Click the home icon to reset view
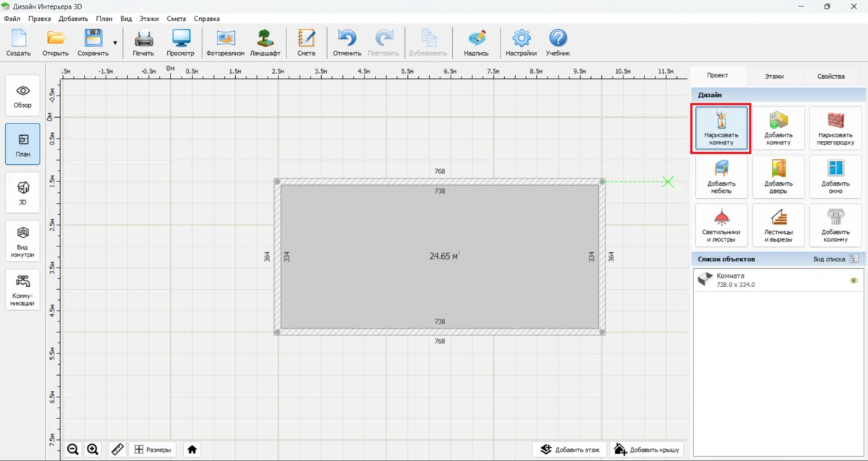The width and height of the screenshot is (868, 461). click(x=192, y=449)
